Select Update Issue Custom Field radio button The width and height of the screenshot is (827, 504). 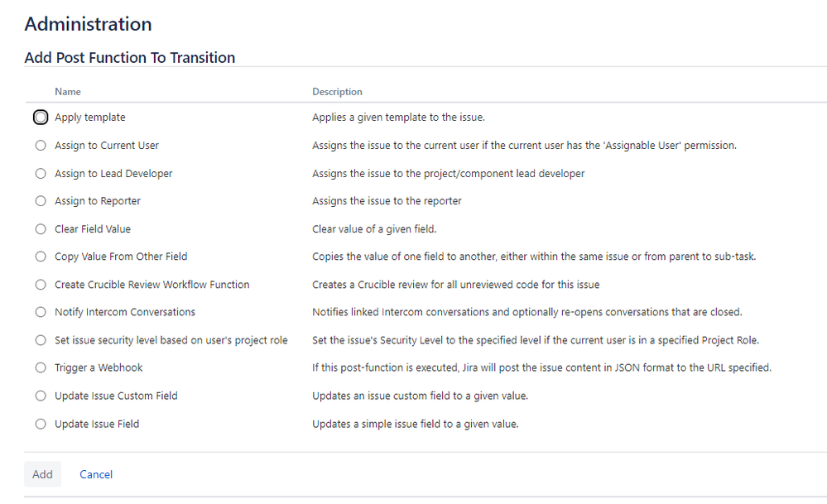pos(41,396)
